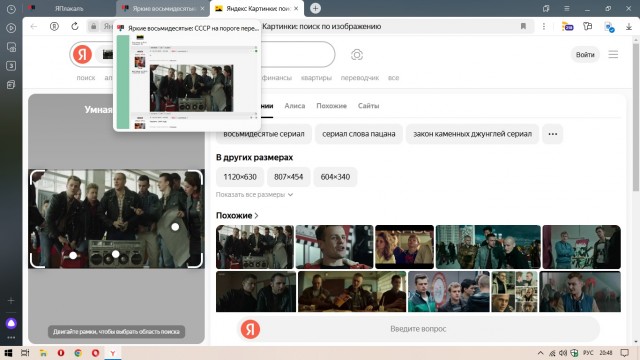Click the red Yandex logo in search bar

coord(82,55)
